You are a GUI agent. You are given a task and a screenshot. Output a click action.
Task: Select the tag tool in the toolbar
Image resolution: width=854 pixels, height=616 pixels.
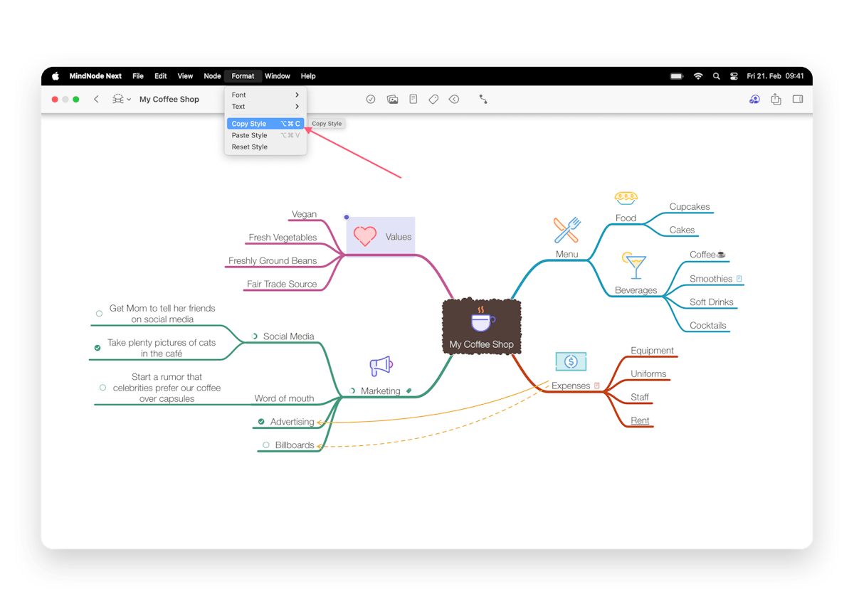(433, 99)
